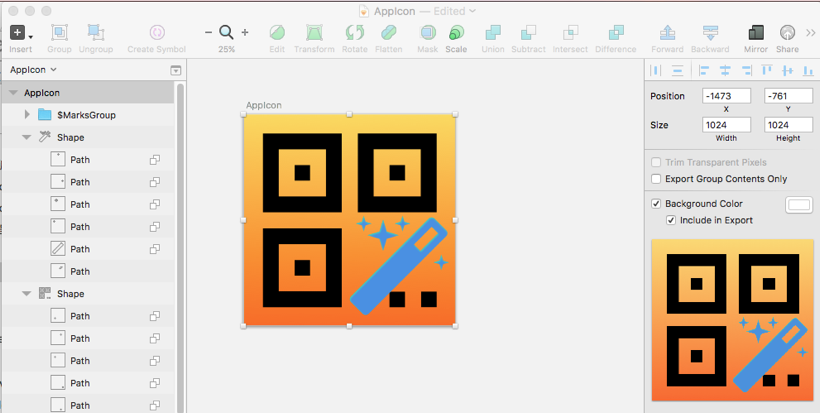
Task: Select the Rotate tool
Action: (355, 33)
